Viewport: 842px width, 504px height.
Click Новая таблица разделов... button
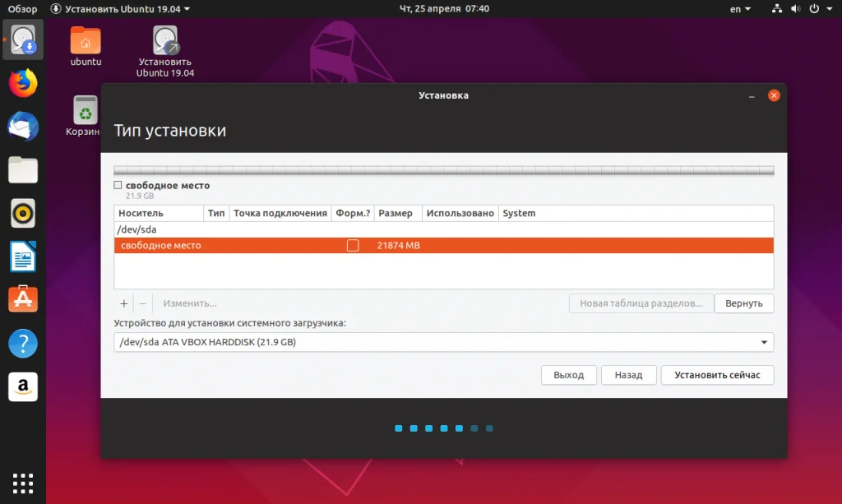pos(641,303)
